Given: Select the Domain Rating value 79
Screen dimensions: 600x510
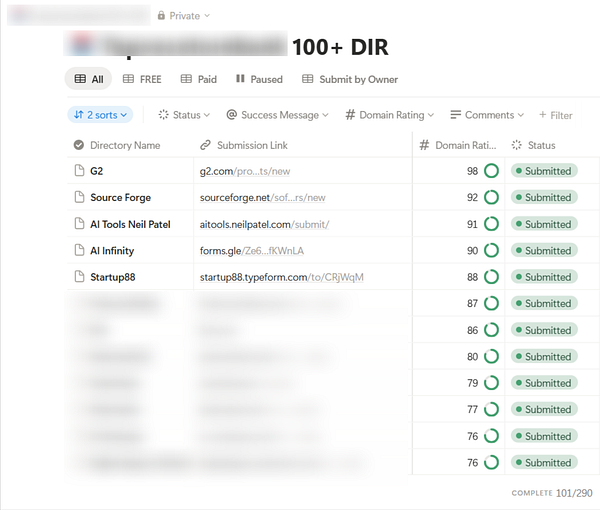Looking at the screenshot, I should point(472,383).
